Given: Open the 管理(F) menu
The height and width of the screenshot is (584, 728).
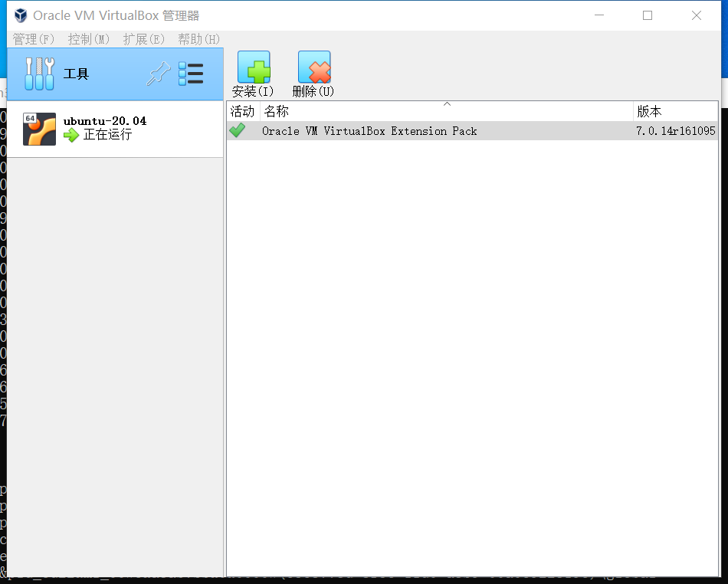Looking at the screenshot, I should (34, 39).
